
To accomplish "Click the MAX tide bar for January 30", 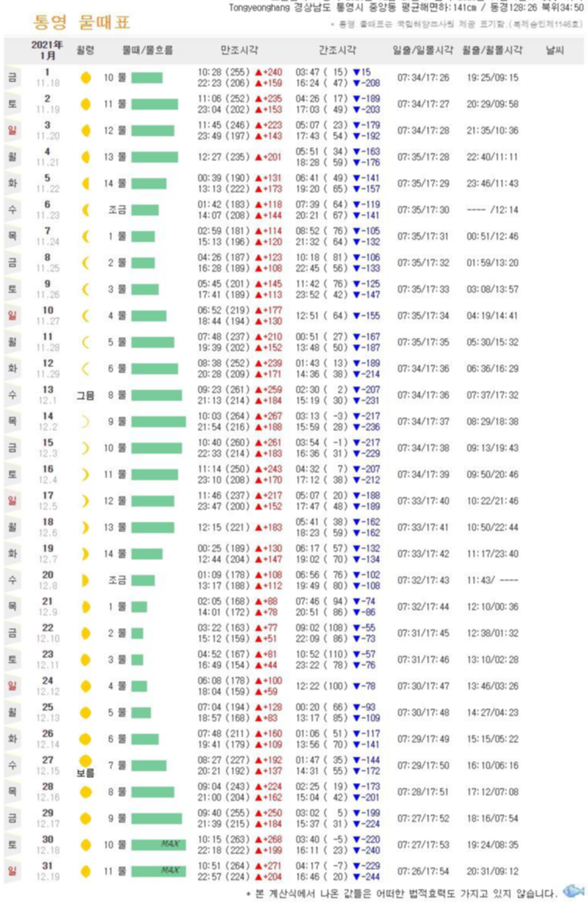I will [159, 845].
